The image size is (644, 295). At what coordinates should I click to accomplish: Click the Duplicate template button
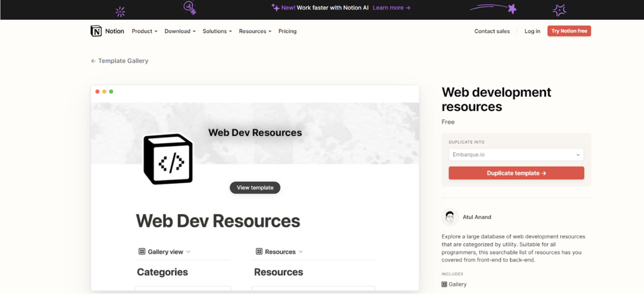[516, 173]
